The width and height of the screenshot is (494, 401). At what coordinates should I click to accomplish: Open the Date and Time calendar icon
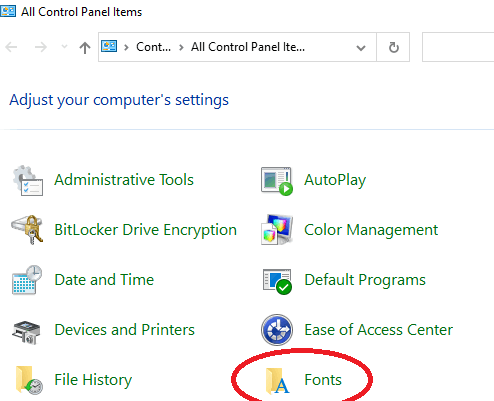27,280
